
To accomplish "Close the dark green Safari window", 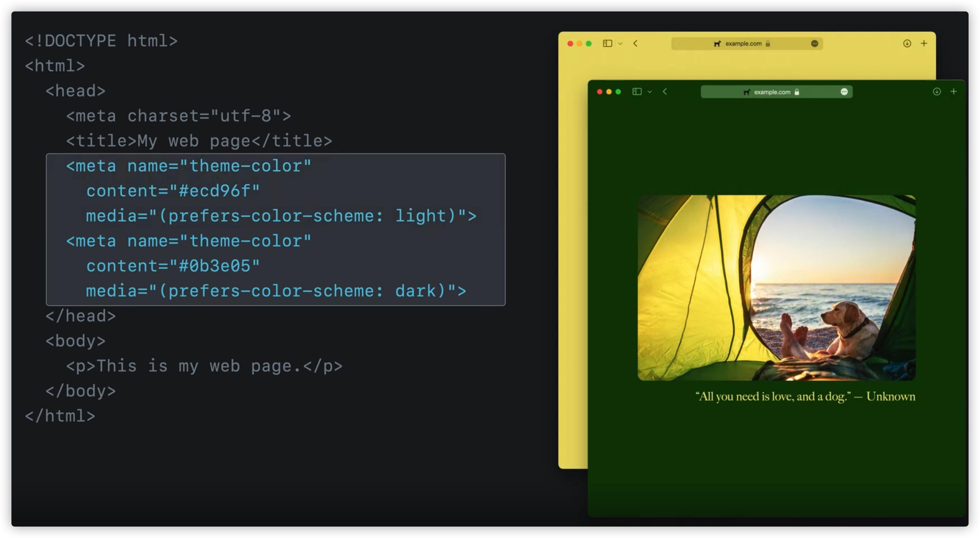I will click(600, 92).
